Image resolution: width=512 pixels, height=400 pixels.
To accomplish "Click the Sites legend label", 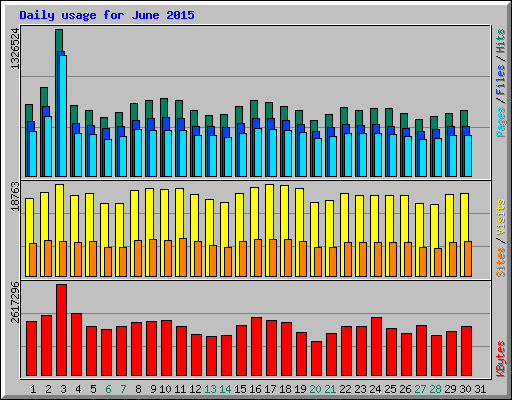I will [501, 262].
